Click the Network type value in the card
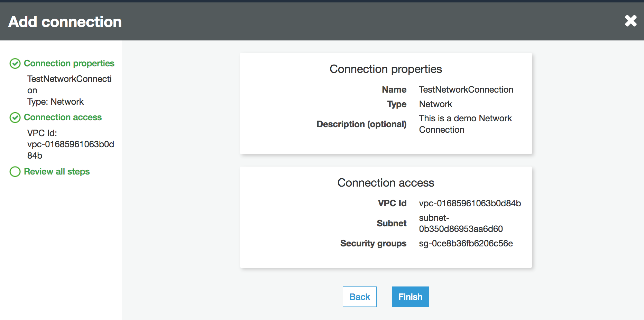The image size is (644, 320). 435,104
